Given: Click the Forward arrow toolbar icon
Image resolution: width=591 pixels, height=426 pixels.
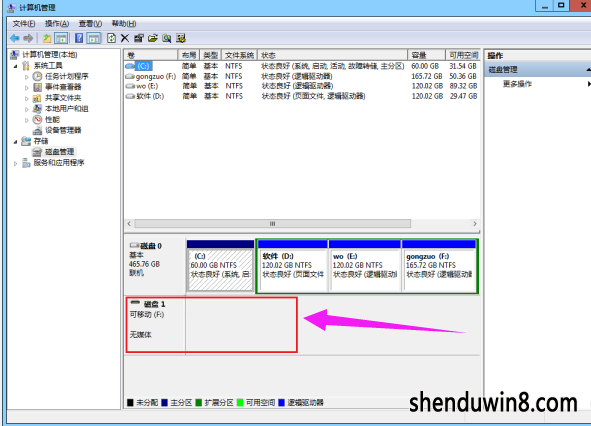Looking at the screenshot, I should pyautogui.click(x=28, y=38).
